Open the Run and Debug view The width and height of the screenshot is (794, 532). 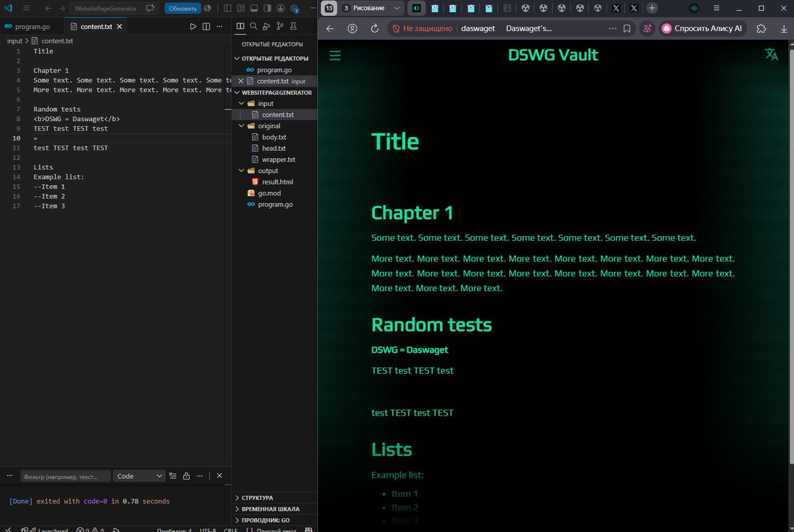coord(266,26)
